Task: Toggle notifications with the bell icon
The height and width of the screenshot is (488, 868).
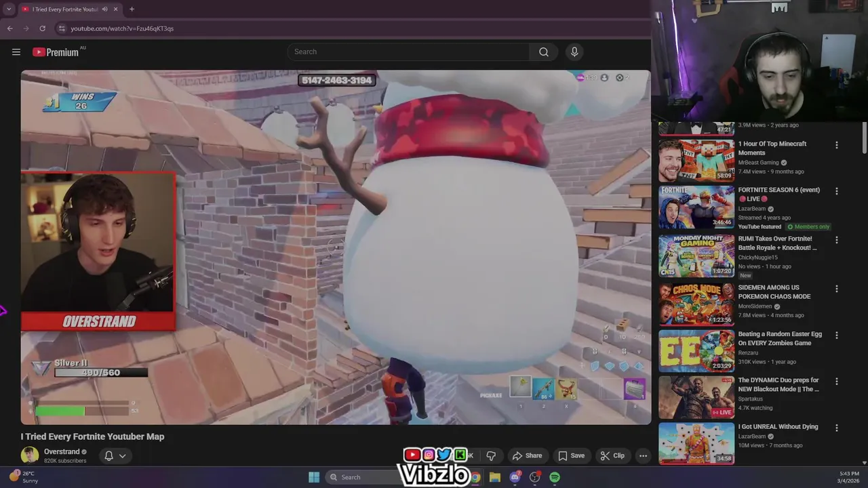Action: pos(108,455)
